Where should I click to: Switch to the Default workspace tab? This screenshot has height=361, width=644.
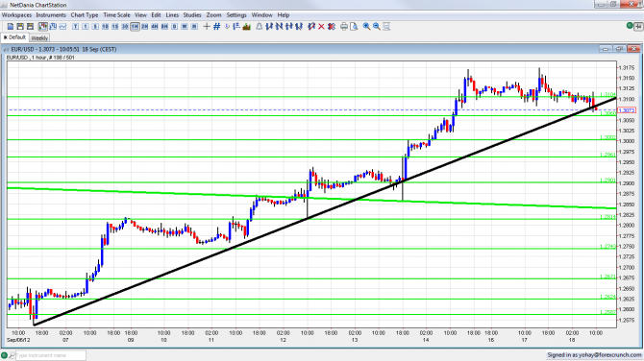point(14,37)
